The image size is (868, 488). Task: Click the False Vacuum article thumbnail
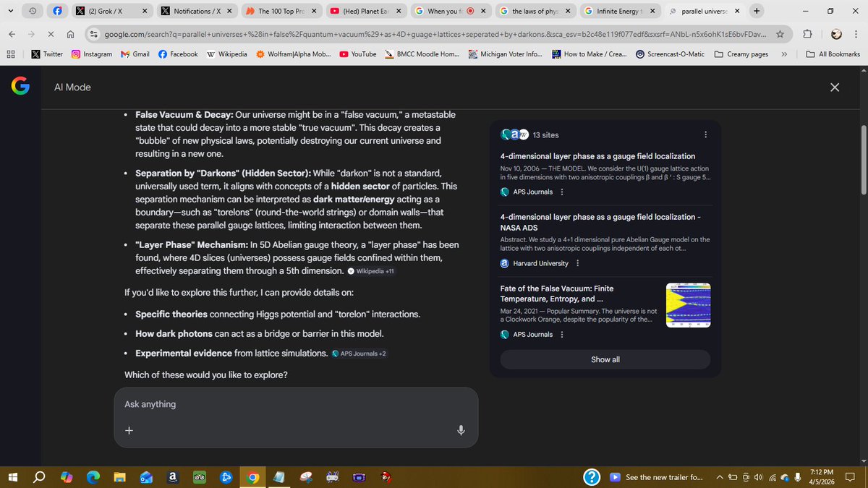coord(688,305)
